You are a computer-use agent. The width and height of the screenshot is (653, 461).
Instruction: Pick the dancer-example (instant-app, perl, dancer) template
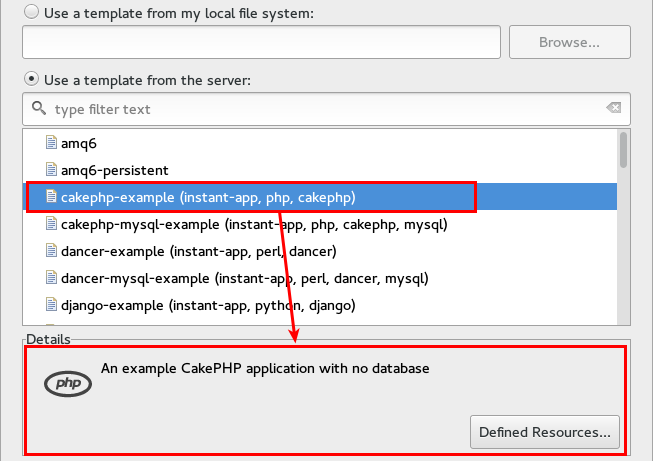pos(198,251)
